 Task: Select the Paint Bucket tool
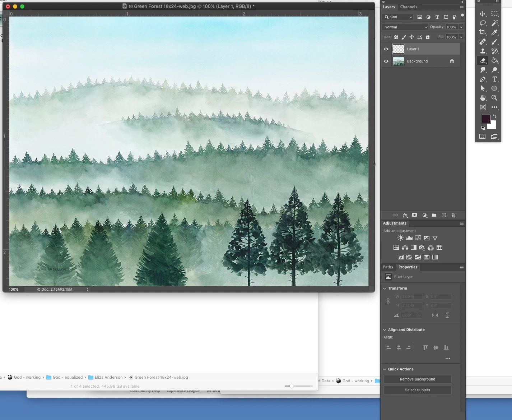point(494,60)
